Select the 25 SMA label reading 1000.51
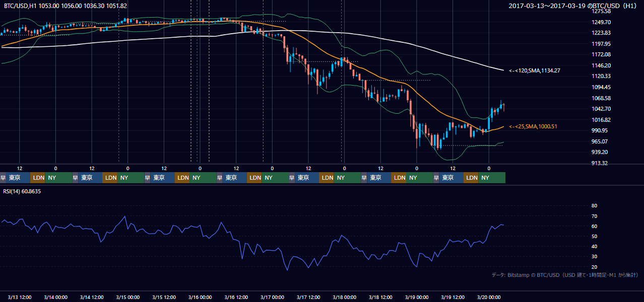Screen dimensions: 644x302 (534, 126)
